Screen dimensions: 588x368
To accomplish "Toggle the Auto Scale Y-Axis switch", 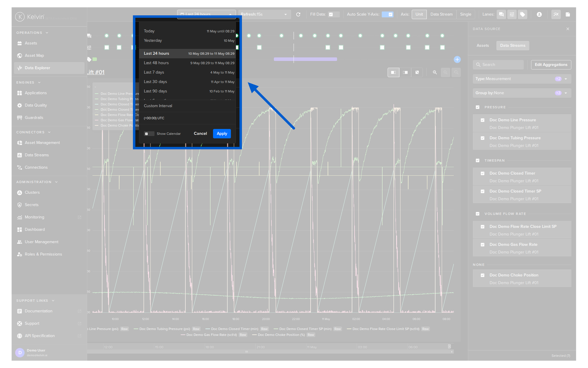I will [387, 14].
